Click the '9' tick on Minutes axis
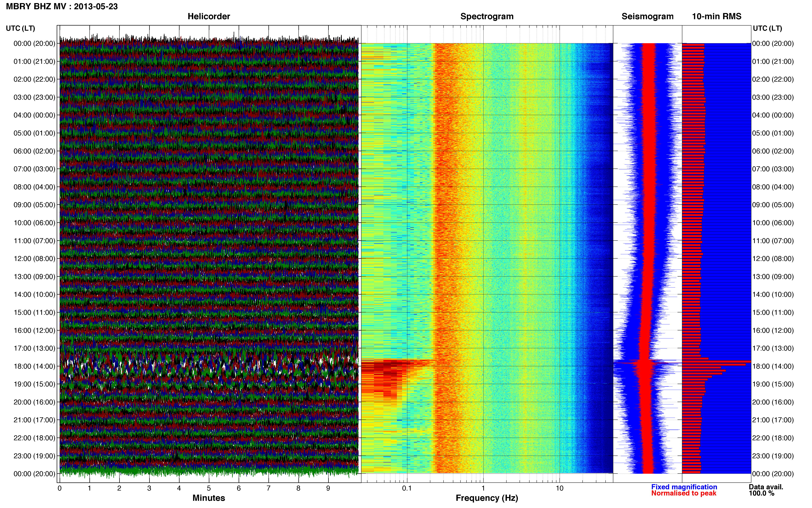Screen dimensions: 812x508 [x=328, y=488]
